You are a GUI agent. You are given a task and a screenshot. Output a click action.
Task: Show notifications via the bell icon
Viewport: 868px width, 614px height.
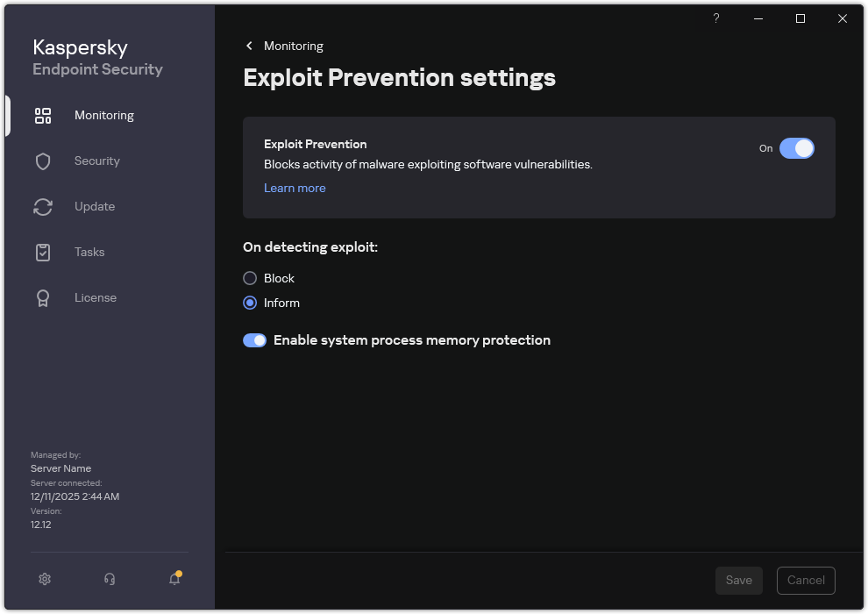click(174, 579)
